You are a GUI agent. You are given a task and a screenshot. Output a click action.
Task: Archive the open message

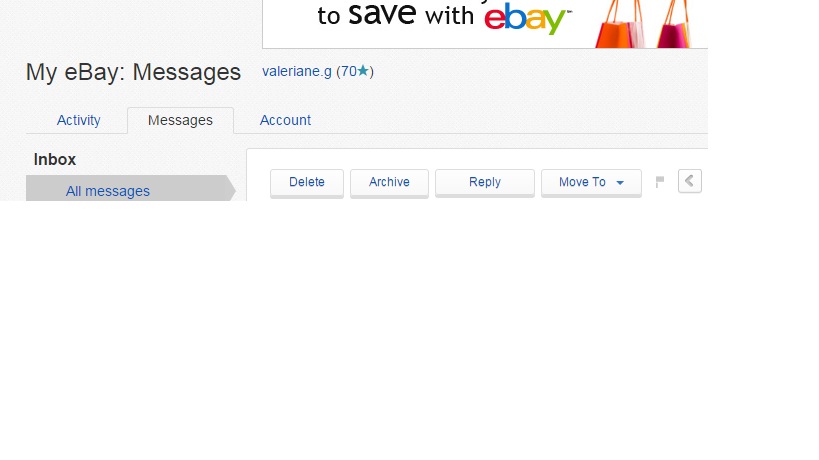coord(389,182)
